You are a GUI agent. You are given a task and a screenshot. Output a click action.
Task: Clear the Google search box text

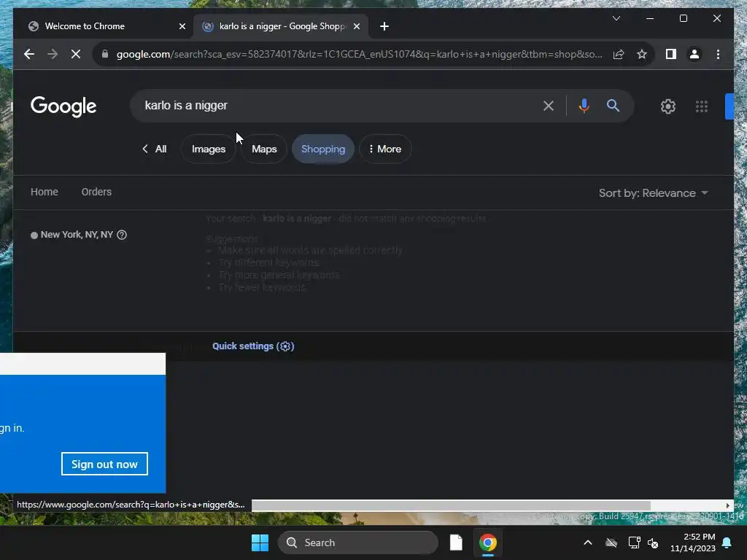point(549,106)
